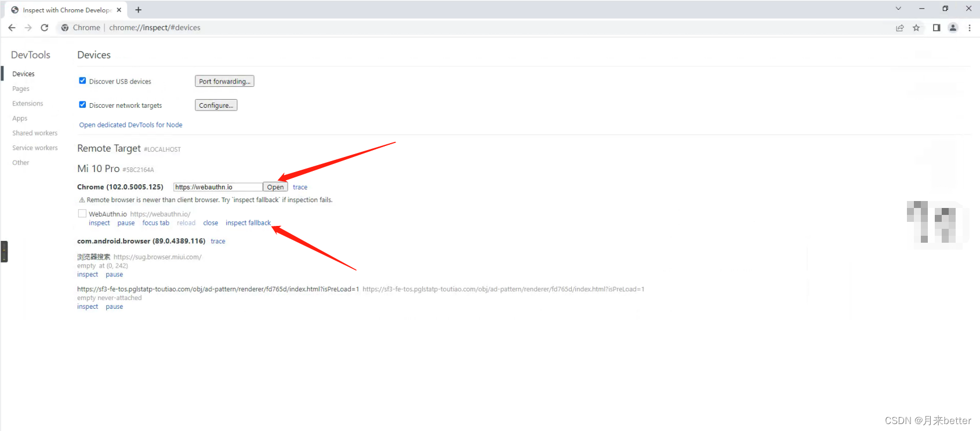980x431 pixels.
Task: Uncheck Discover USB devices
Action: 82,81
